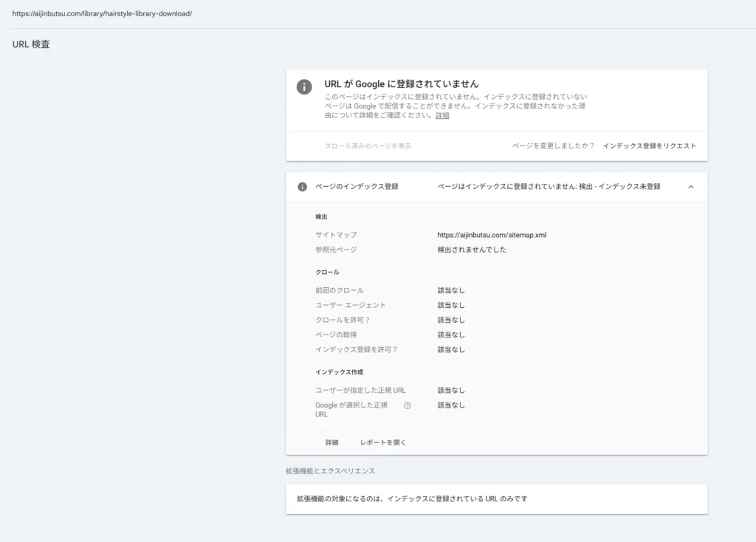Click the クロール section subheading

[x=327, y=272]
